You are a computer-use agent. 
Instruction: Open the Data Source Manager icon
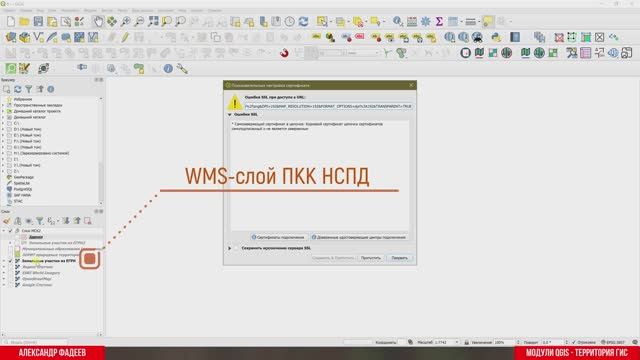pyautogui.click(x=11, y=38)
